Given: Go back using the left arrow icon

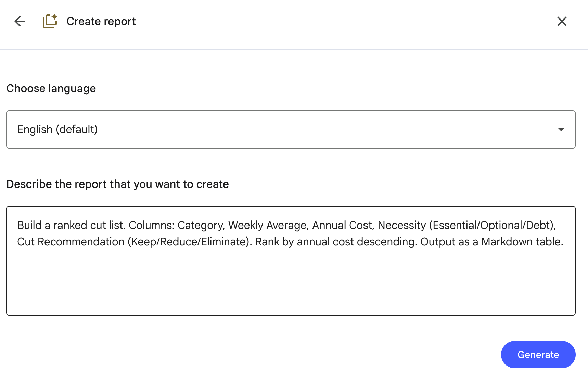Looking at the screenshot, I should point(20,21).
